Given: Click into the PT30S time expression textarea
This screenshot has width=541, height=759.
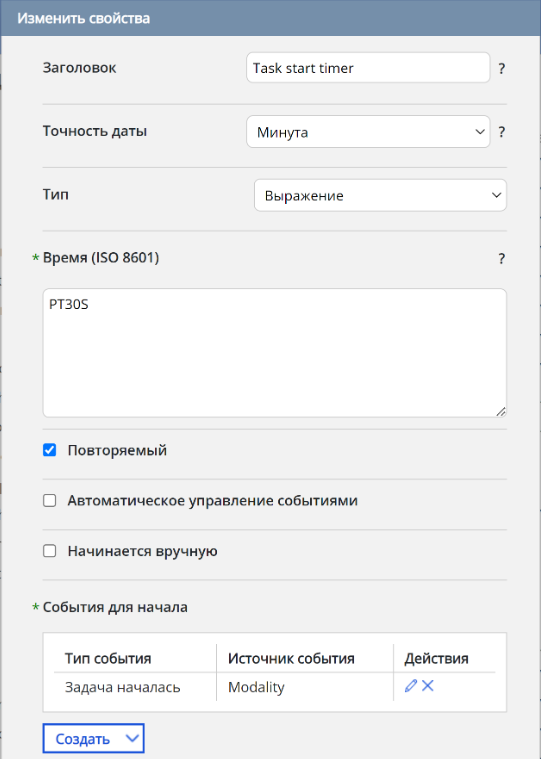Looking at the screenshot, I should click(275, 353).
